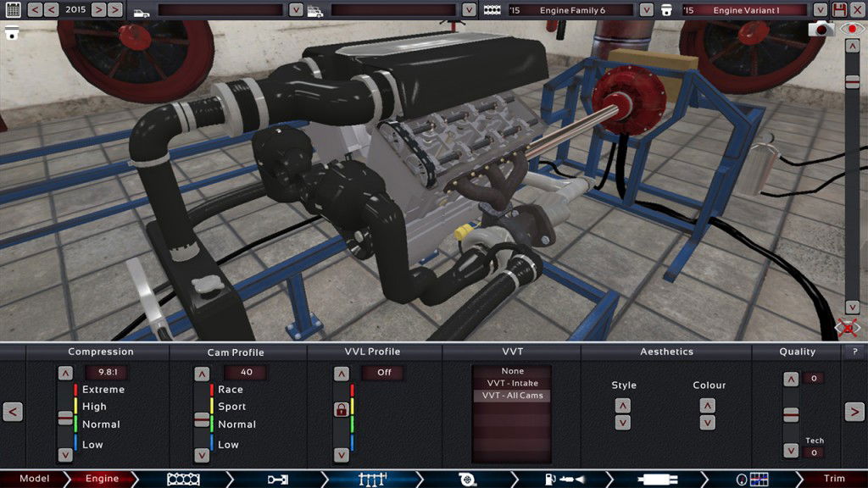Increase Quality value with up arrow
The image size is (868, 488).
(x=790, y=380)
